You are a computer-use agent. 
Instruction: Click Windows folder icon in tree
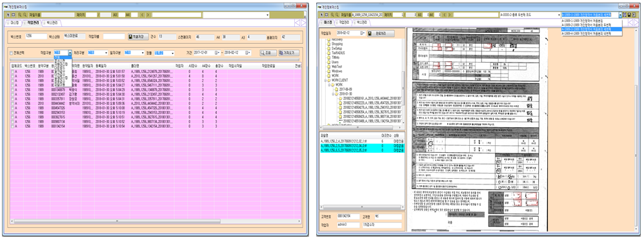click(x=328, y=71)
